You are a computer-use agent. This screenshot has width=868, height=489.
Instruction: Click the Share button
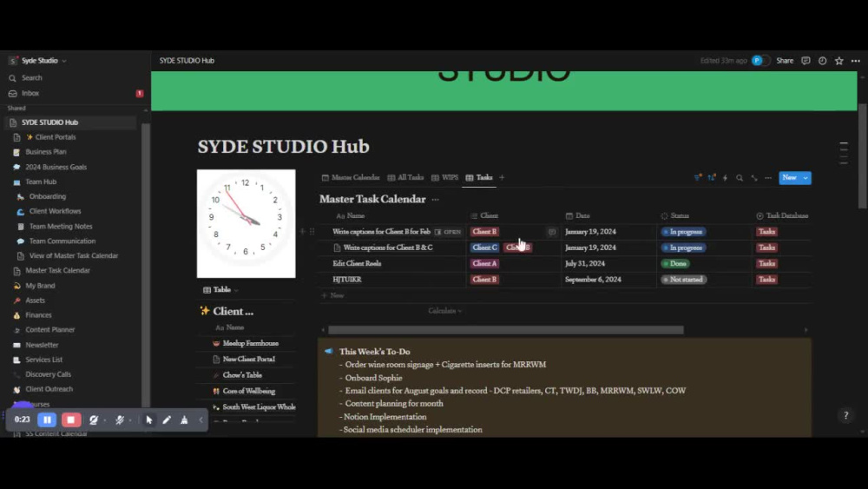(x=785, y=60)
